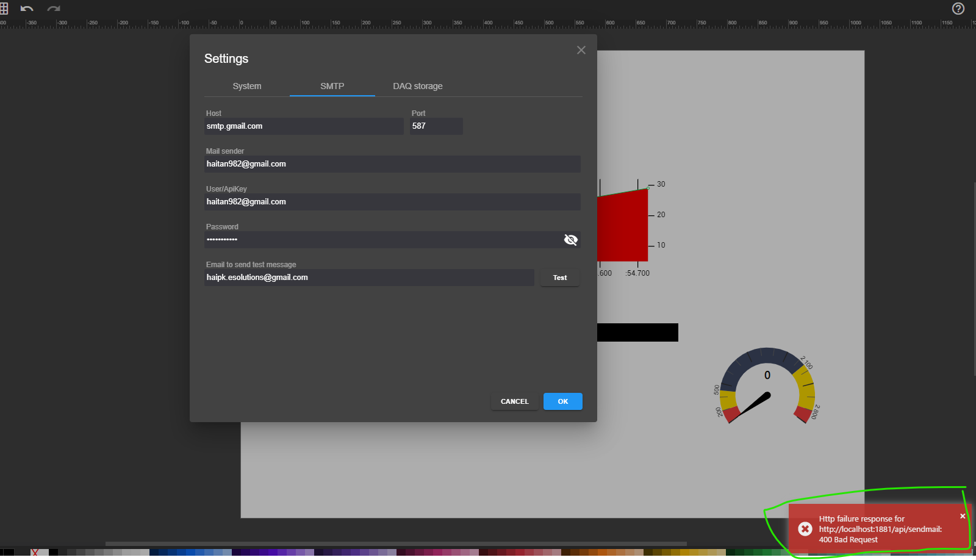Image resolution: width=976 pixels, height=560 pixels.
Task: Confirm settings with the OK button
Action: coord(563,401)
